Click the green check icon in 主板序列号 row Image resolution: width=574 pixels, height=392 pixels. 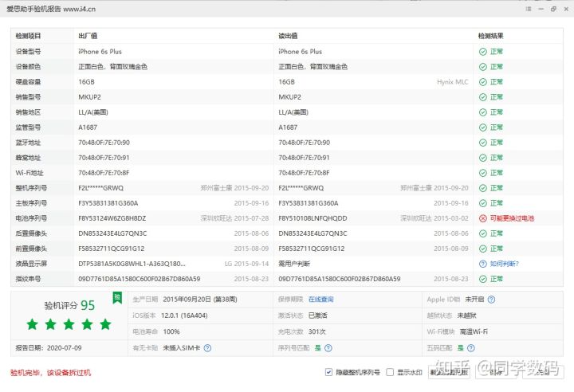click(x=483, y=203)
